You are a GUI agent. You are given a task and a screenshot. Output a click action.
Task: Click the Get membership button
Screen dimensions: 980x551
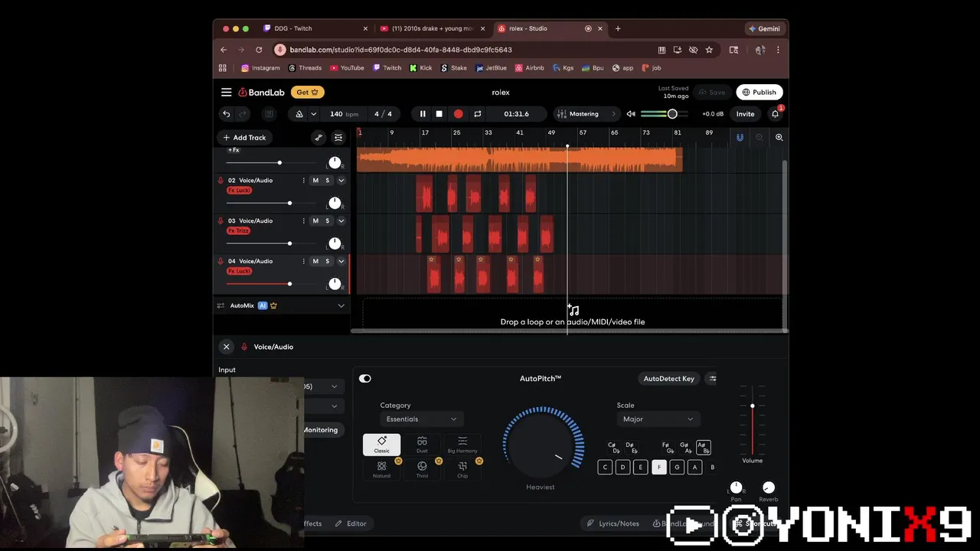pos(307,93)
